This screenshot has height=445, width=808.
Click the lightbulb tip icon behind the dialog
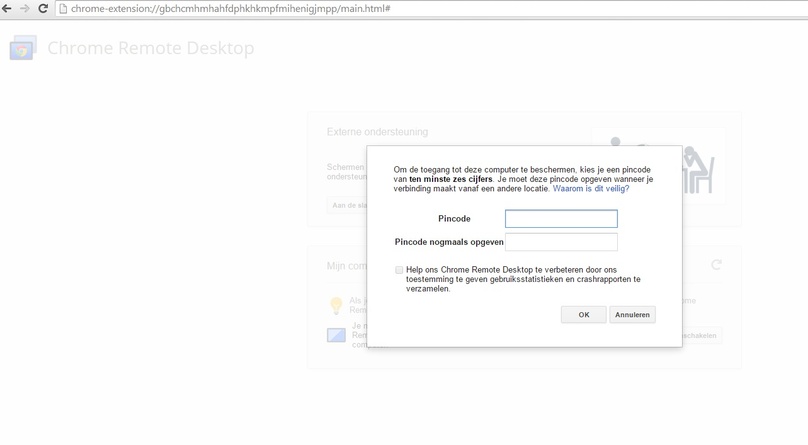tap(336, 305)
